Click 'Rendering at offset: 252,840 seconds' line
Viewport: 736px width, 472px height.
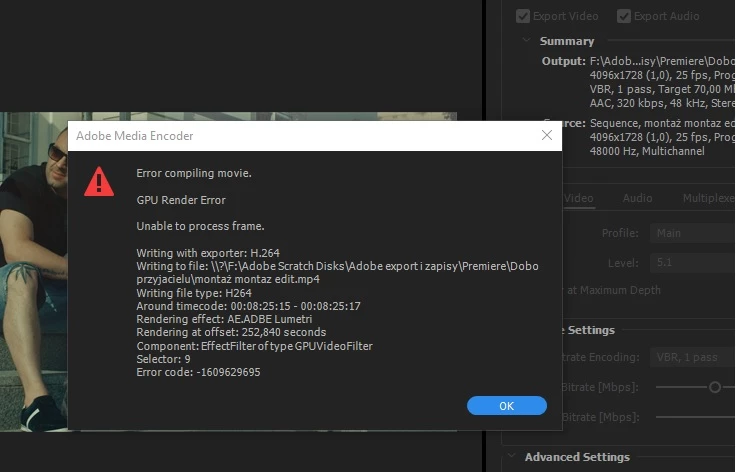[231, 332]
